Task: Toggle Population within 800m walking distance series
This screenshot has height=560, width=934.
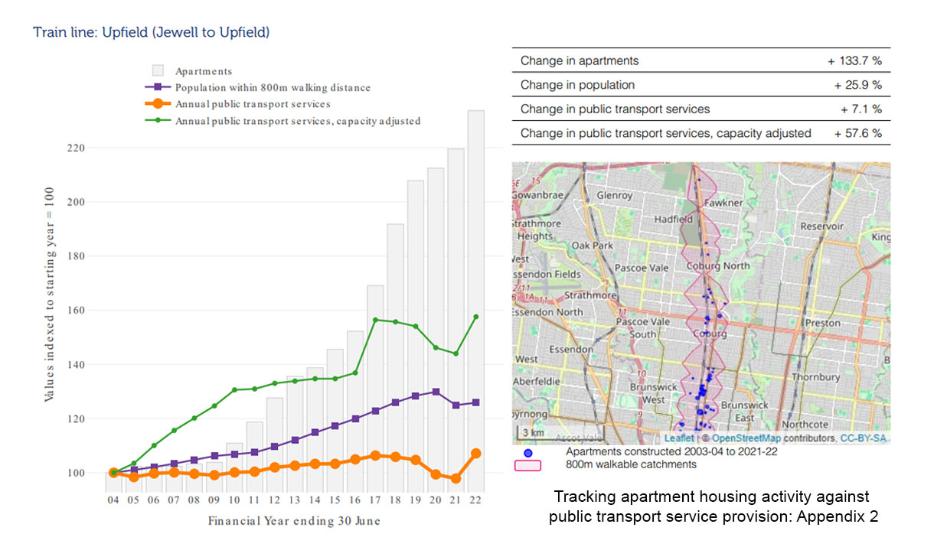Action: (x=273, y=88)
